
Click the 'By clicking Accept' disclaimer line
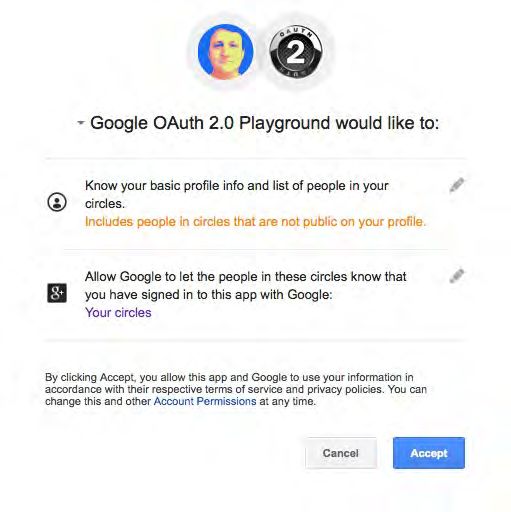point(229,377)
